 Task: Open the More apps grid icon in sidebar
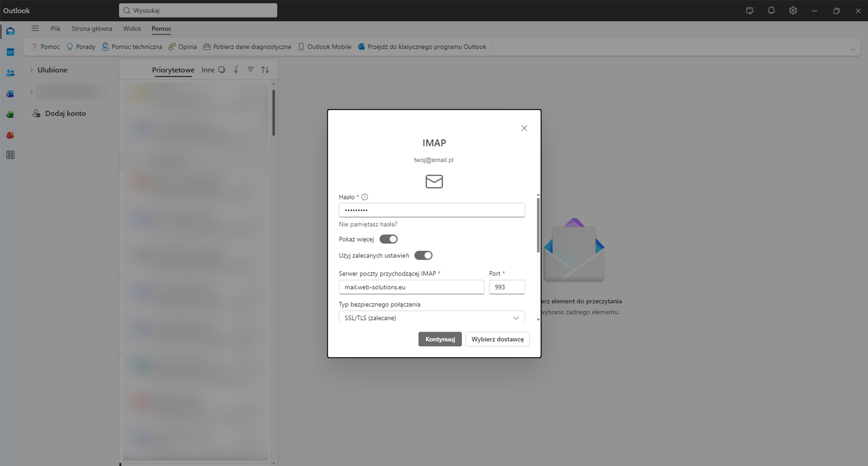click(10, 155)
